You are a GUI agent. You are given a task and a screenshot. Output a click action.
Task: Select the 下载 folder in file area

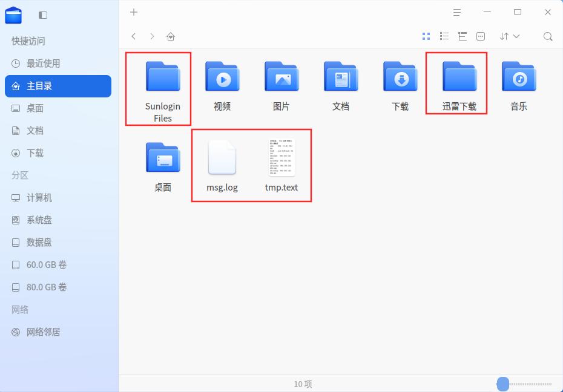(400, 85)
